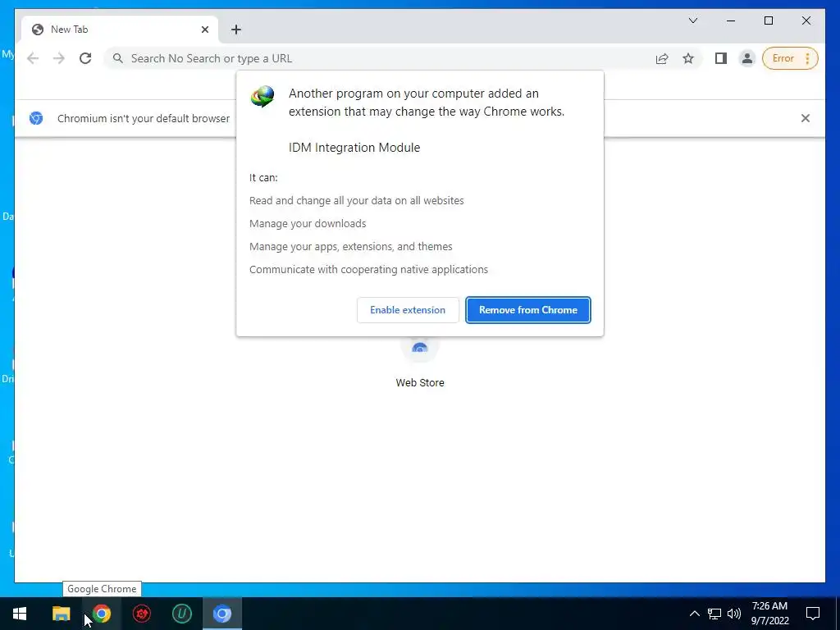Open the Windows Start menu
This screenshot has width=840, height=630.
20,614
